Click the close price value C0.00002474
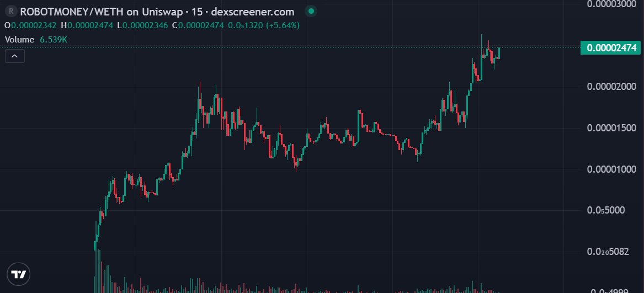The image size is (644, 293). [x=198, y=25]
